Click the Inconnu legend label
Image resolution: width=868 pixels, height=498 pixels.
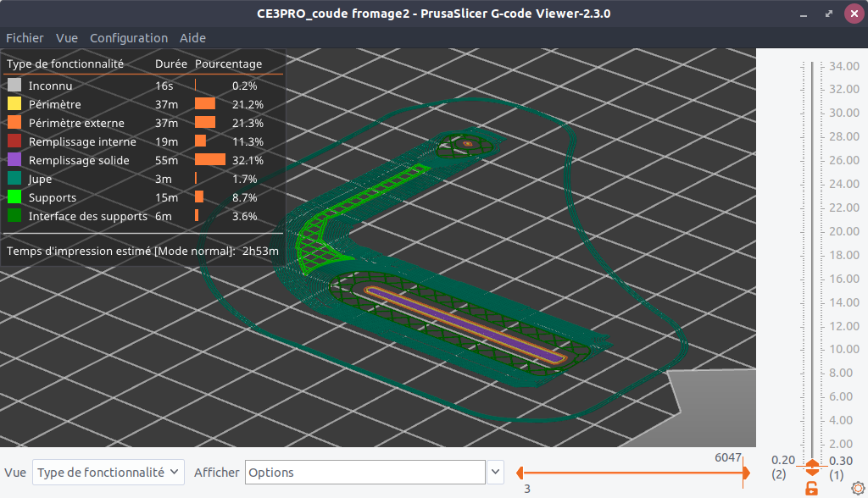click(50, 86)
